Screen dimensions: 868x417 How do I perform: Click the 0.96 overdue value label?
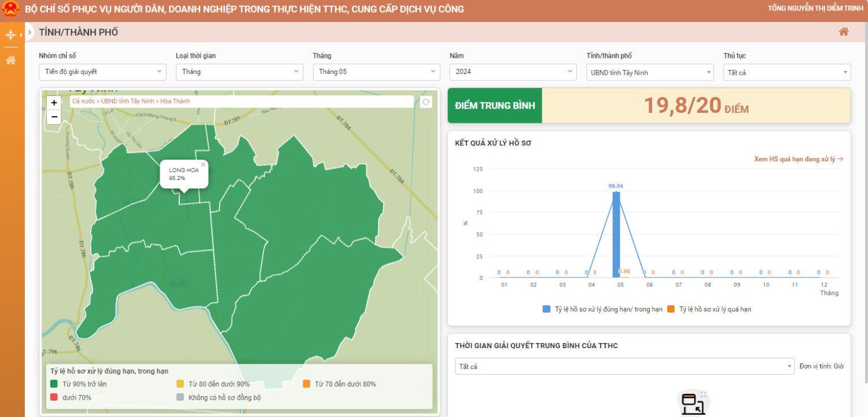(624, 271)
